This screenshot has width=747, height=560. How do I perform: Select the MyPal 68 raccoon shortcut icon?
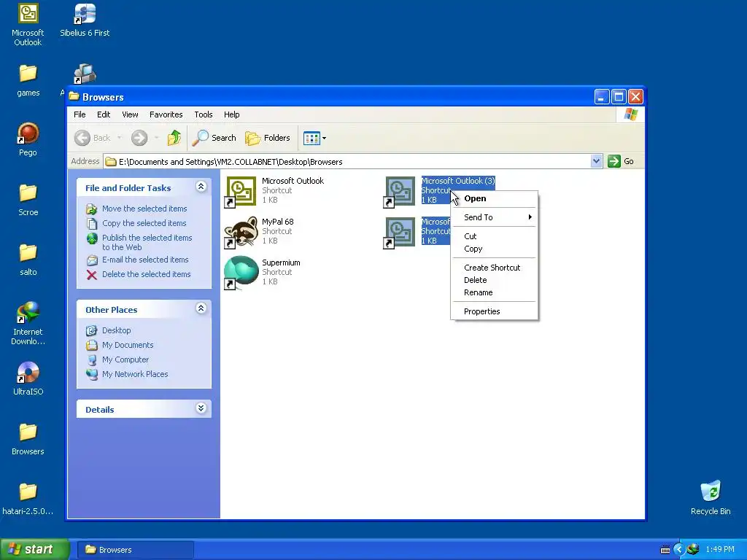[241, 233]
